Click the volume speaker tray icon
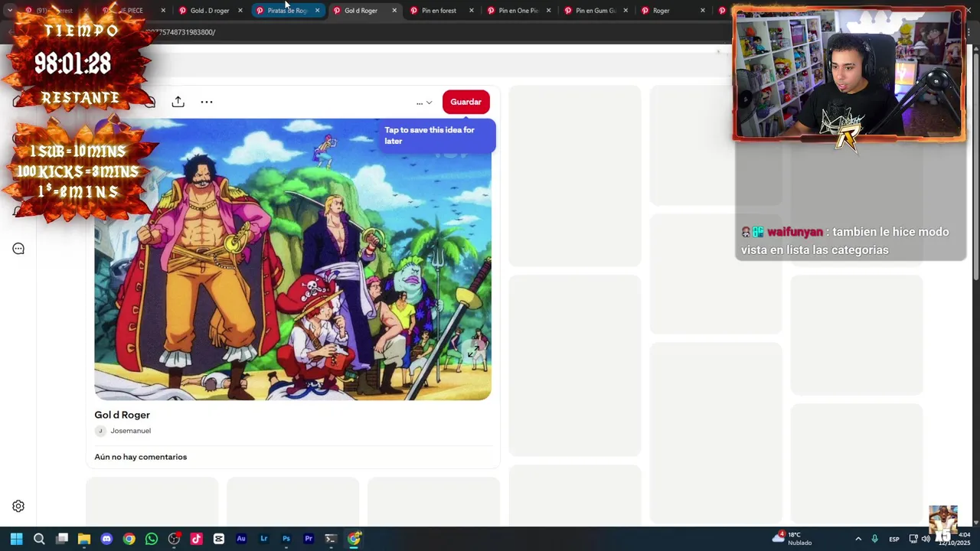Screen dimensions: 980x551 (x=926, y=539)
